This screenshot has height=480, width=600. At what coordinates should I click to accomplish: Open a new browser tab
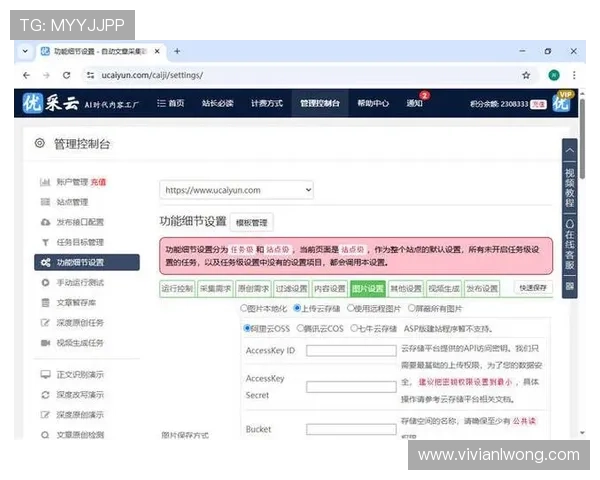(177, 51)
